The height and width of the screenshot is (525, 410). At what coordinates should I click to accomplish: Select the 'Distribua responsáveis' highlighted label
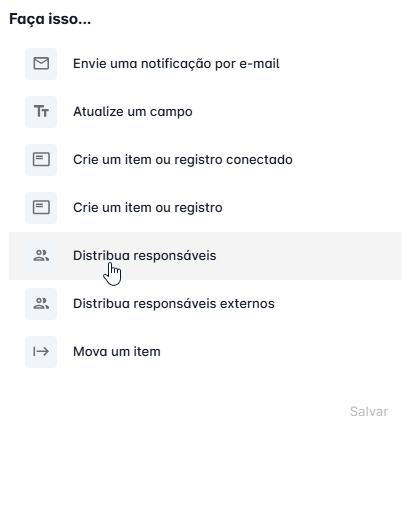145,255
